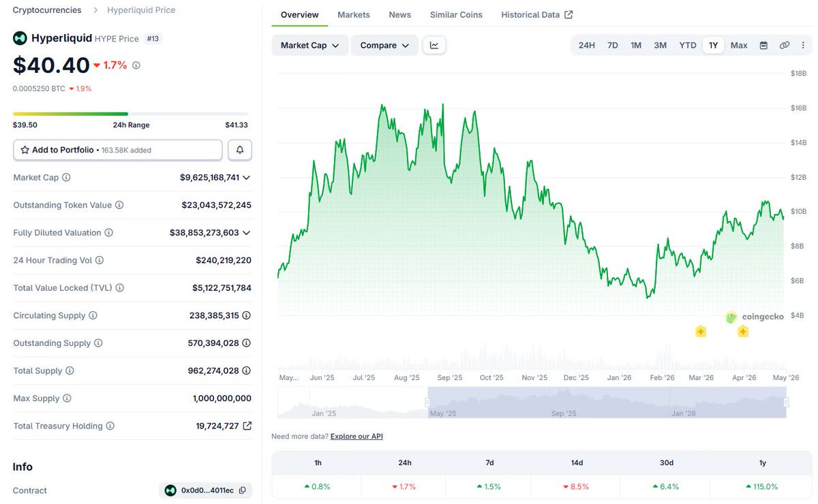Click the 24h price range bar
This screenshot has height=504, width=818.
tap(130, 114)
